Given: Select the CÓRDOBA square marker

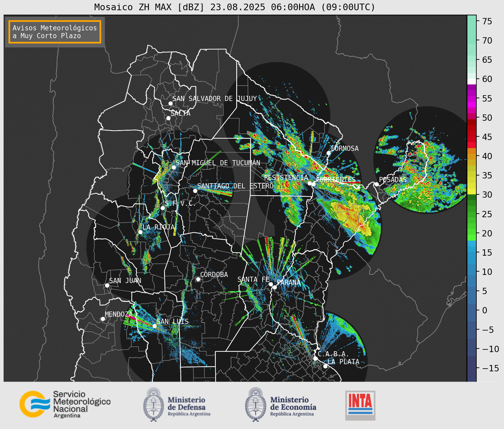Looking at the screenshot, I should [x=198, y=279].
